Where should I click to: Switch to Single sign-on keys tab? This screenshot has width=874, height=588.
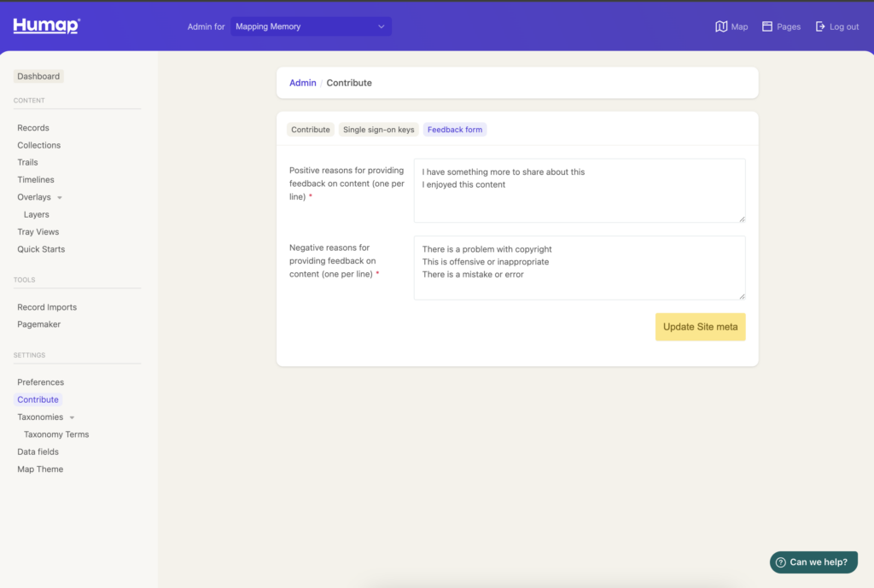click(x=378, y=130)
